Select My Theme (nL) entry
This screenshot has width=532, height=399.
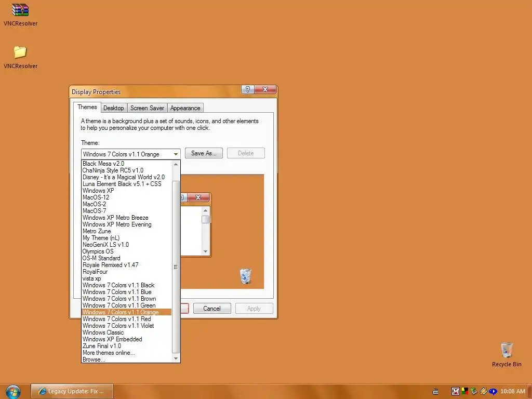pyautogui.click(x=127, y=238)
